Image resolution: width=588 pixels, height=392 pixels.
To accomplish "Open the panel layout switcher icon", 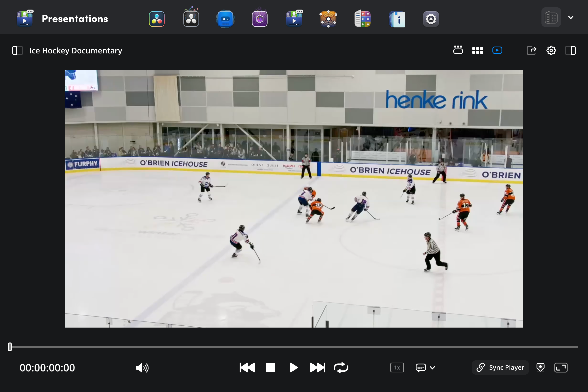I will [551, 17].
